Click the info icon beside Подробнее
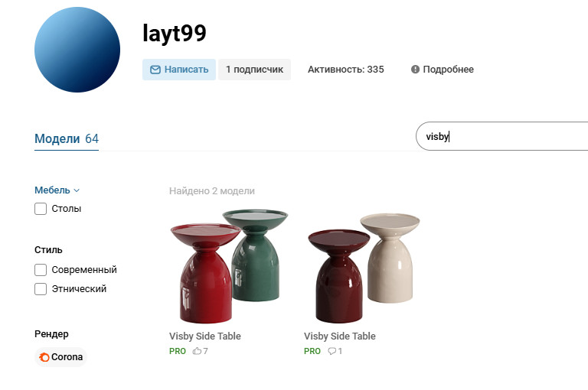 (415, 70)
